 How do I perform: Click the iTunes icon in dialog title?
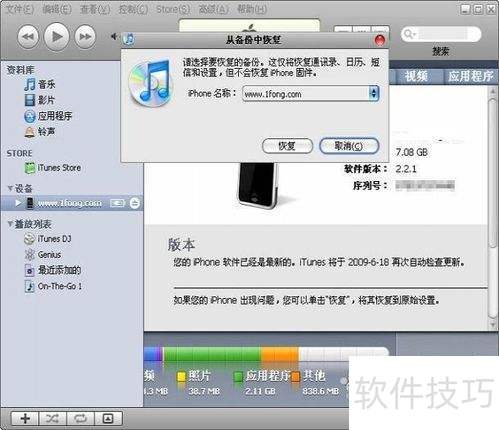point(128,39)
